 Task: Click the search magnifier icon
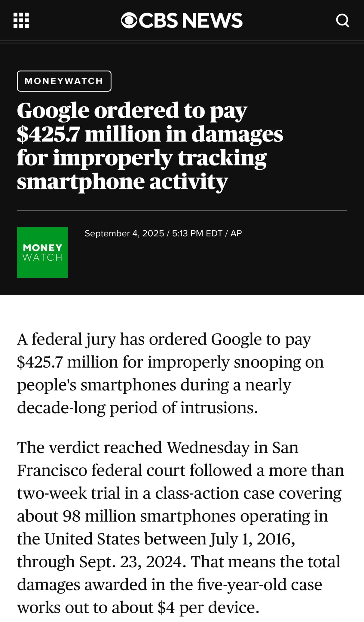click(x=343, y=21)
